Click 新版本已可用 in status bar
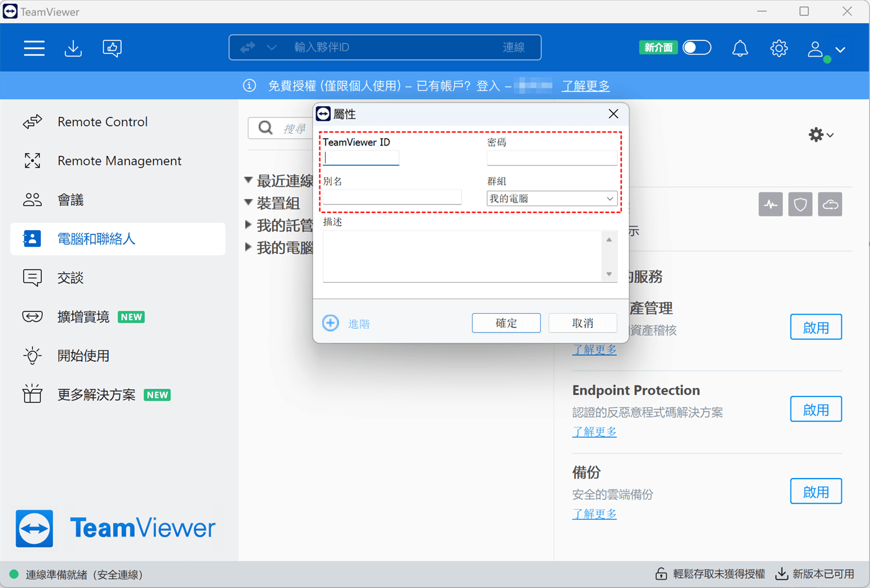Image resolution: width=870 pixels, height=588 pixels. pyautogui.click(x=816, y=574)
